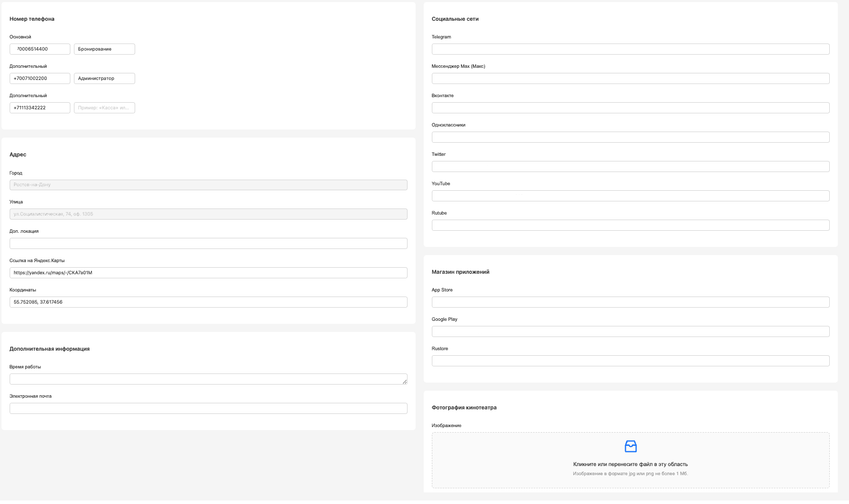Click the empty «Касса» placeholder field
The image size is (849, 504).
(x=104, y=108)
